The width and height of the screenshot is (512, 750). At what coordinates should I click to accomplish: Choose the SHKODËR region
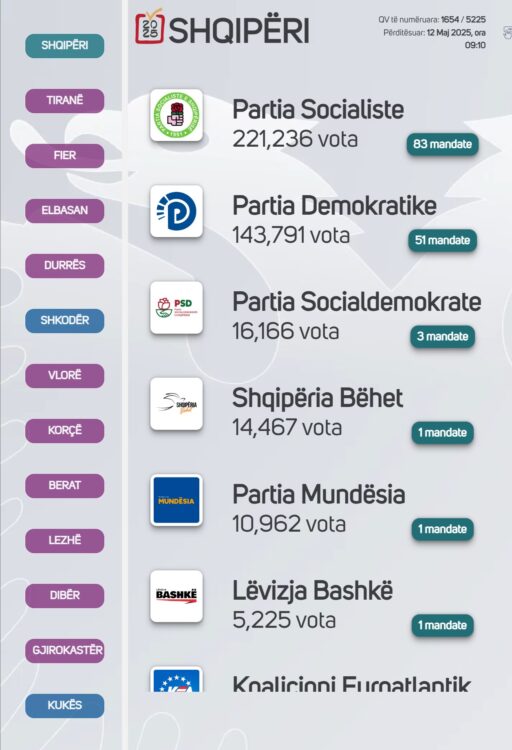[x=65, y=321]
